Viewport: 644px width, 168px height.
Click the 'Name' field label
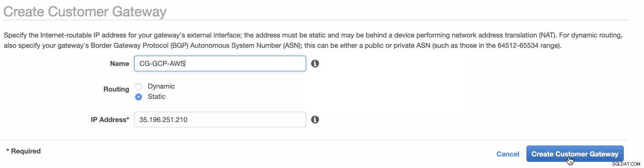tap(120, 64)
